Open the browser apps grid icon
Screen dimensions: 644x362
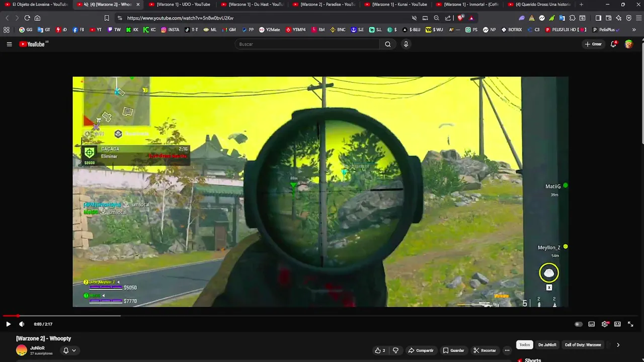[x=6, y=30]
